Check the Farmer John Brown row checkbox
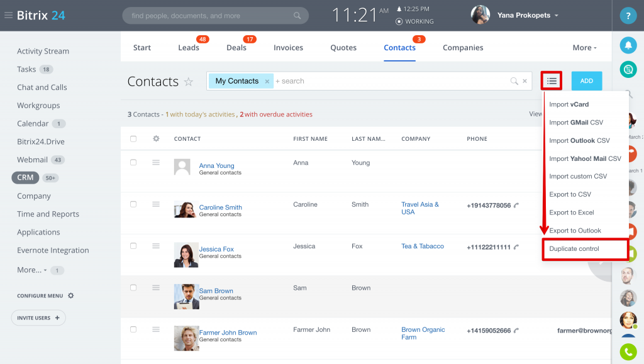The height and width of the screenshot is (364, 644). [x=133, y=329]
